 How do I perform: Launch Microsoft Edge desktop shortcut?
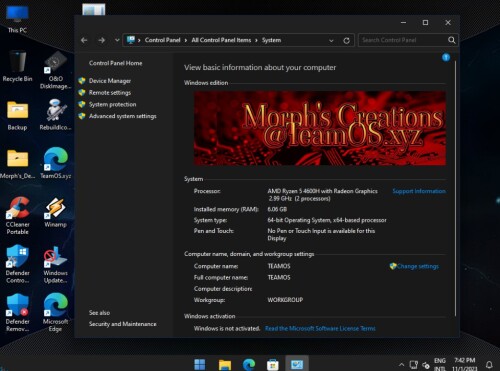[x=55, y=313]
